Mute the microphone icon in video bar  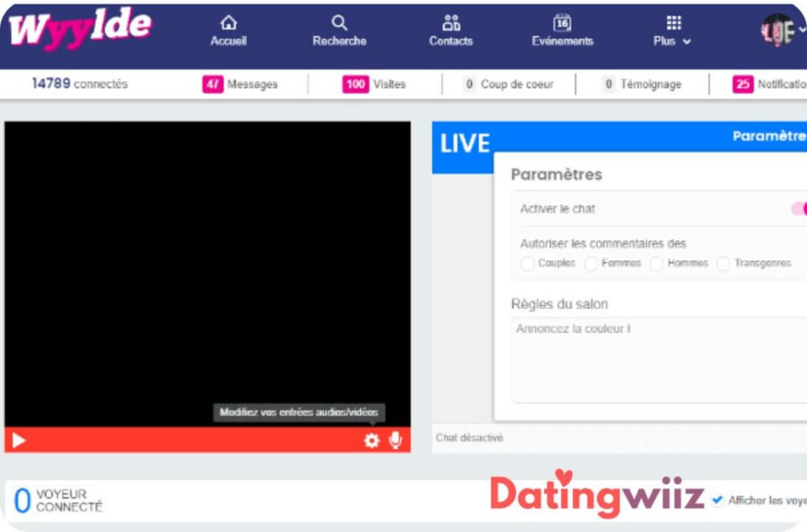pyautogui.click(x=396, y=441)
